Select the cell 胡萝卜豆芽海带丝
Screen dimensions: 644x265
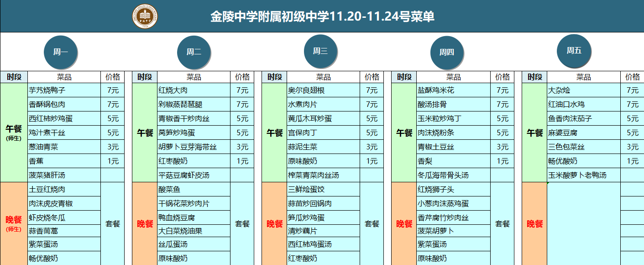tap(194, 147)
